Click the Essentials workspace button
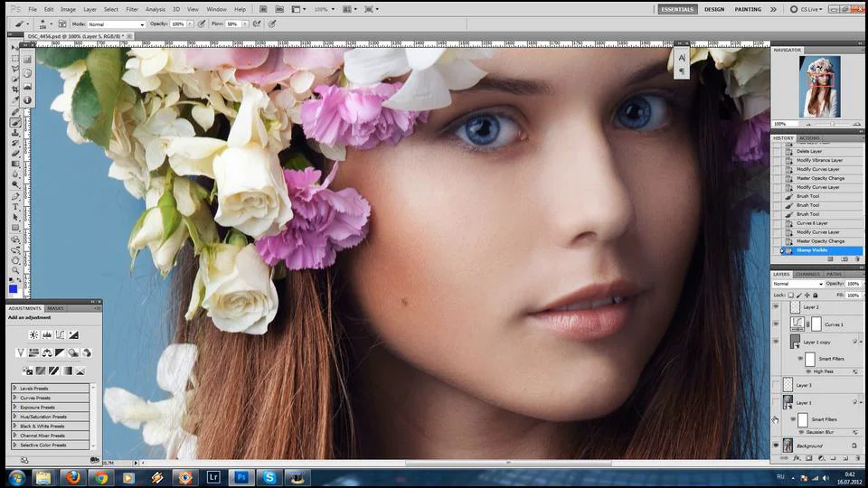The image size is (868, 488). tap(677, 9)
